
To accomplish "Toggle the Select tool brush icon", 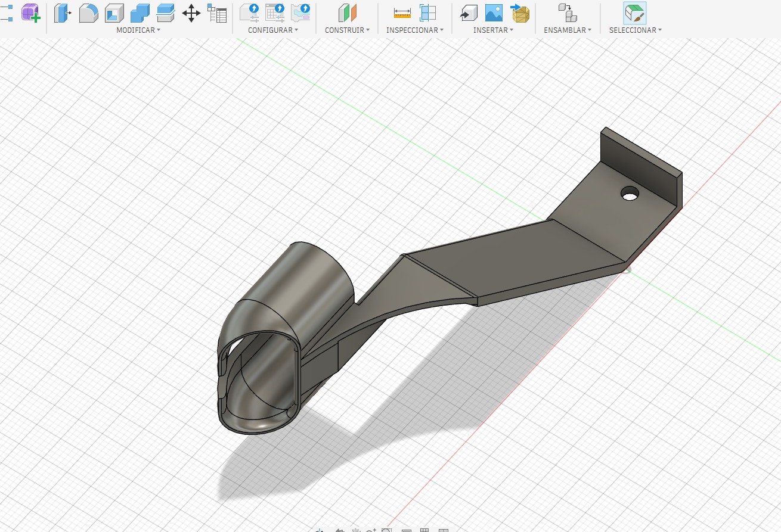I will pyautogui.click(x=635, y=13).
